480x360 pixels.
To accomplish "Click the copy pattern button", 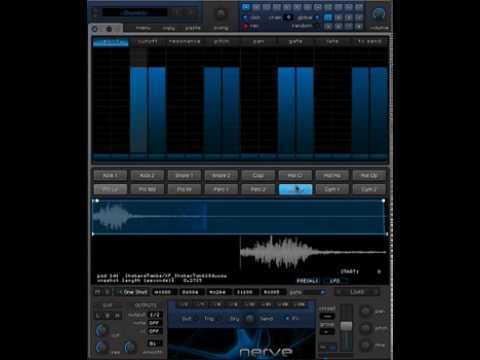I will [168, 28].
